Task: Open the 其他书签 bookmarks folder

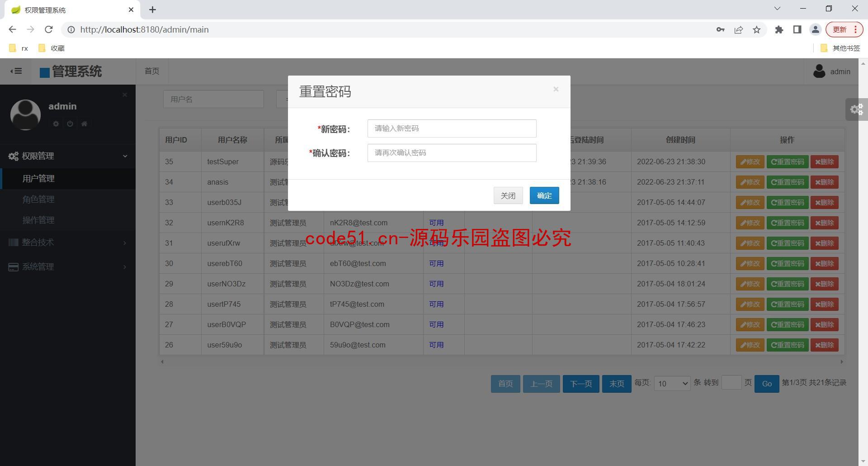Action: pyautogui.click(x=840, y=48)
